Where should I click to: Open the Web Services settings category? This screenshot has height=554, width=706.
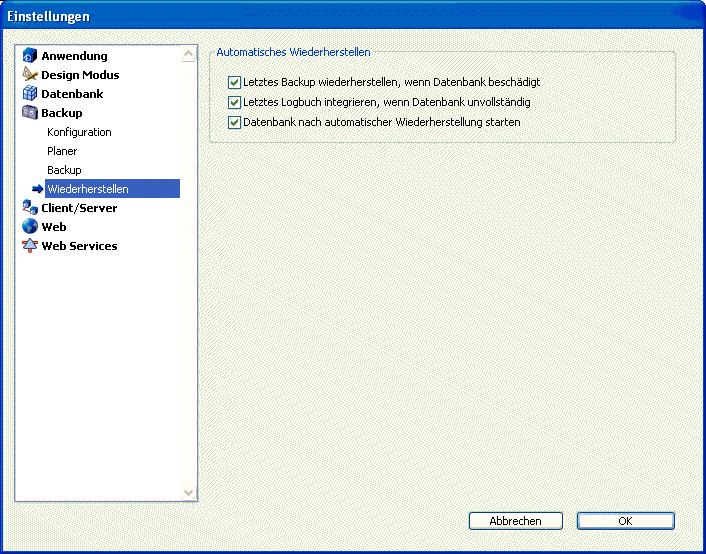click(x=79, y=246)
